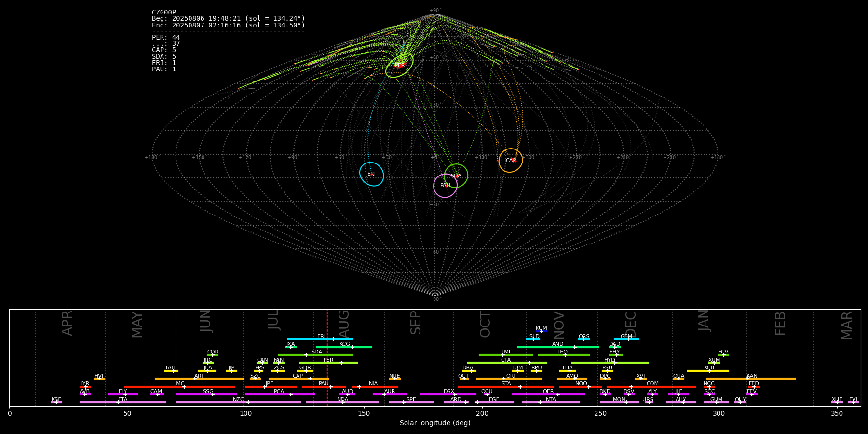
Task: Click the red PAU activity bar in timeline
Action: tap(324, 386)
